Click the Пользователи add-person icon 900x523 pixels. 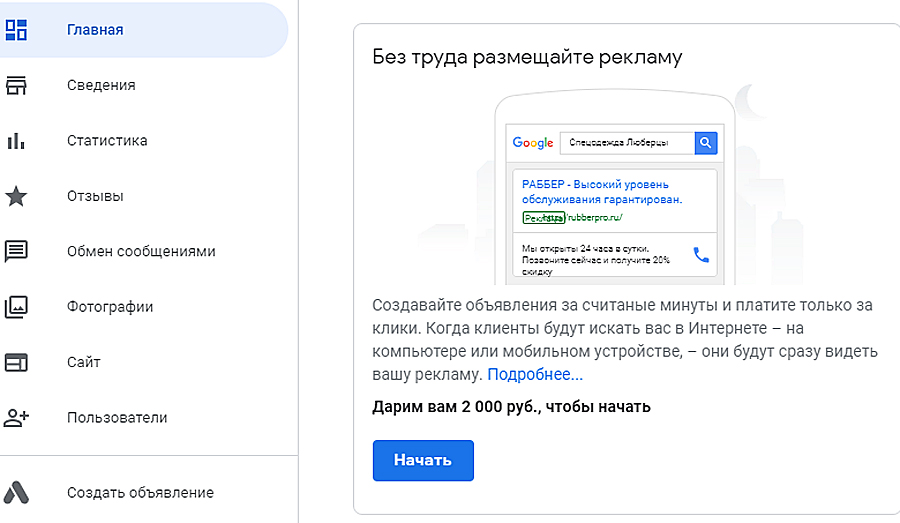[x=16, y=418]
